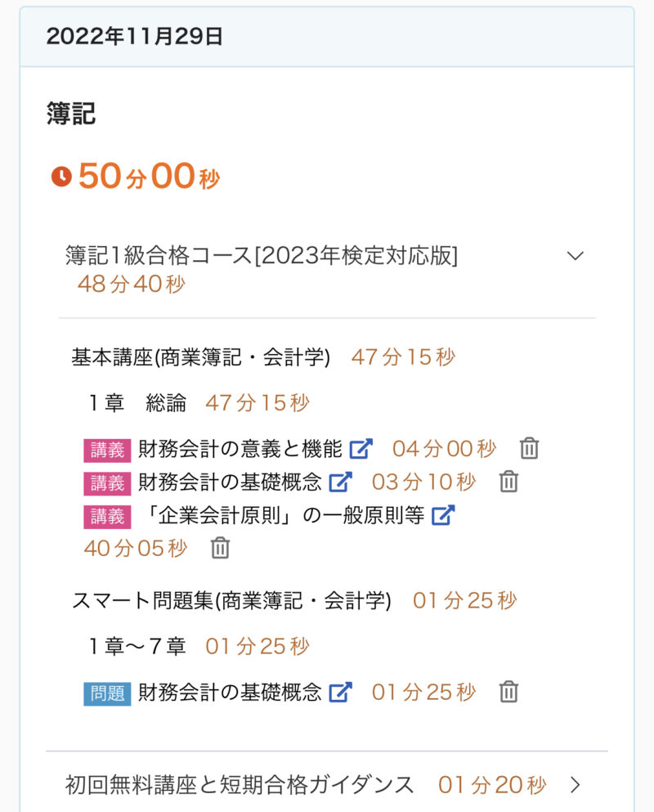The image size is (654, 812).
Task: Delete the 01分25秒 problem record
Action: [508, 692]
